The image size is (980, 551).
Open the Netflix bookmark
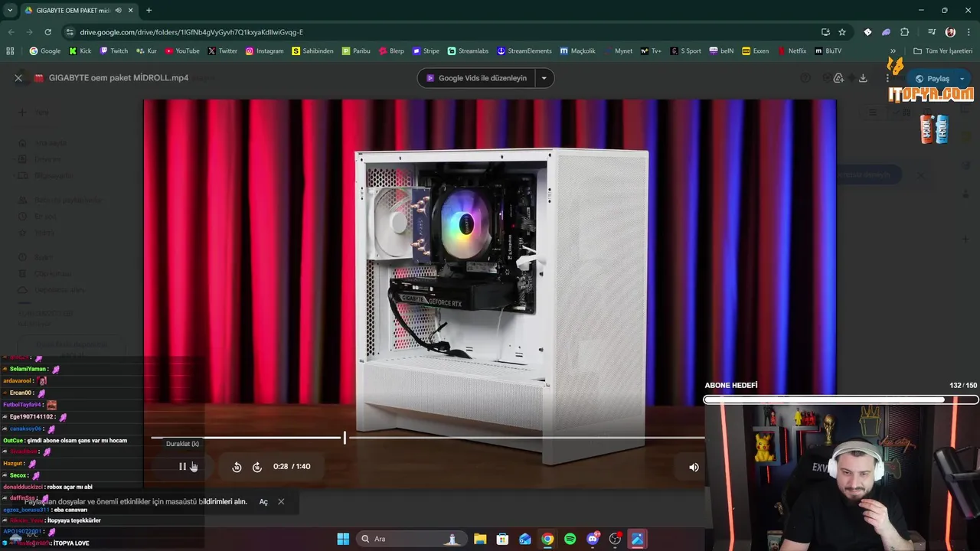coord(792,51)
